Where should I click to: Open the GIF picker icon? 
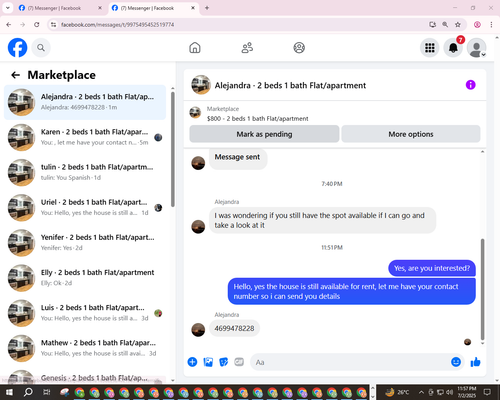[239, 362]
